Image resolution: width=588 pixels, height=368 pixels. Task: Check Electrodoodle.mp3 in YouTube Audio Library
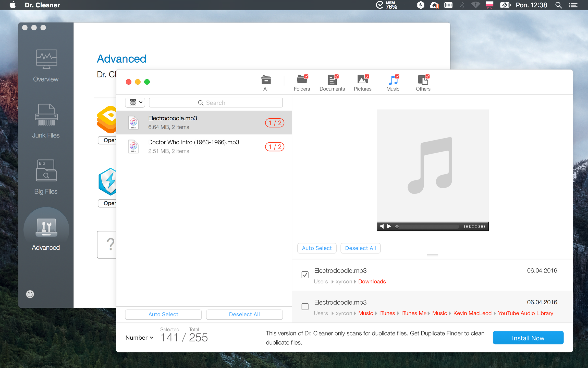coord(305,306)
